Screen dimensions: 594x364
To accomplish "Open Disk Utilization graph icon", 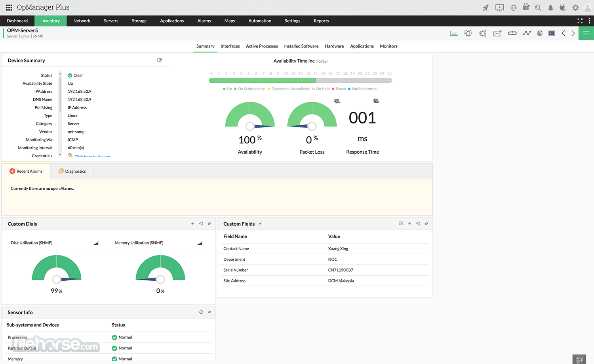I will click(x=96, y=243).
